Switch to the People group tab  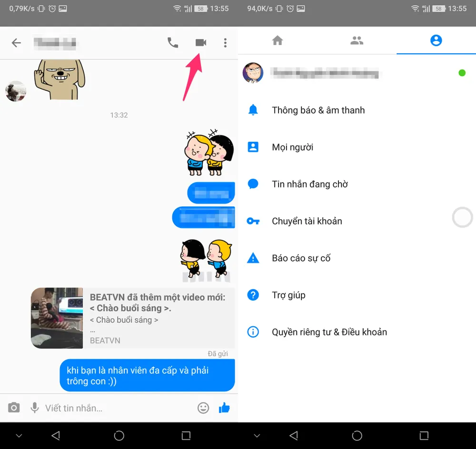pos(357,40)
